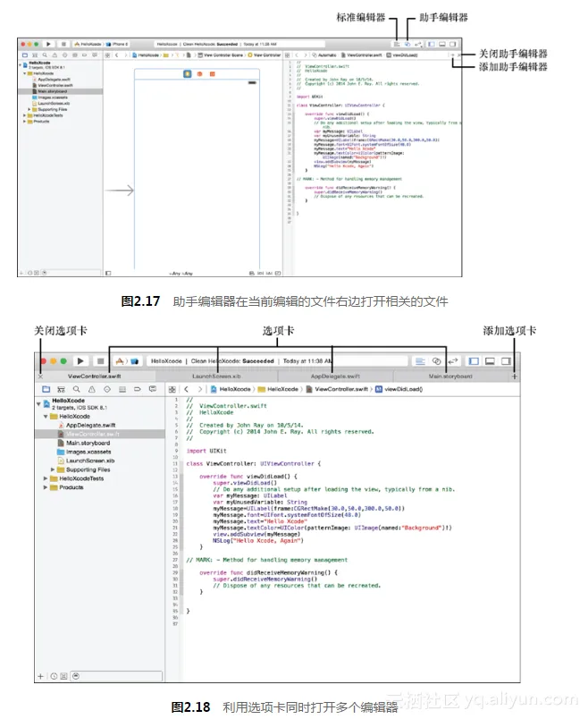Image resolution: width=588 pixels, height=719 pixels.
Task: Open the debug navigator in the bottom window
Action: coord(122,389)
